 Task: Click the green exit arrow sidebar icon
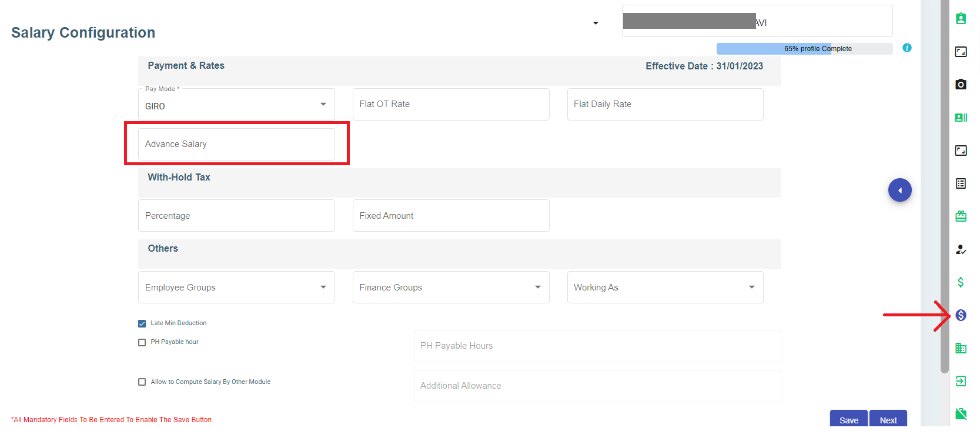point(961,381)
